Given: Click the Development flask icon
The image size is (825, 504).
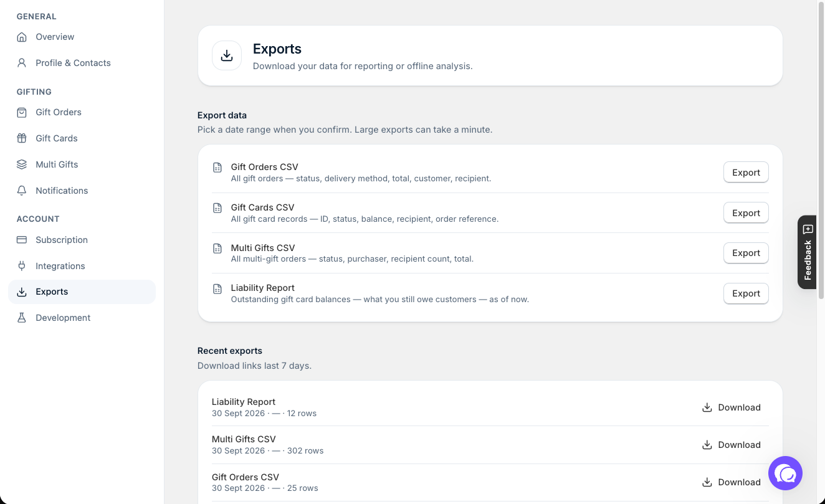Looking at the screenshot, I should (x=22, y=318).
